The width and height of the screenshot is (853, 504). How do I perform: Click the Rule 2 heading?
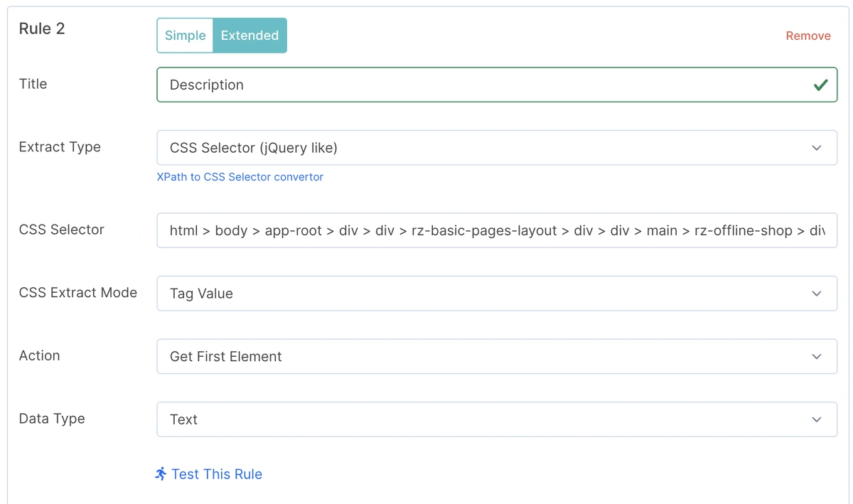[42, 28]
